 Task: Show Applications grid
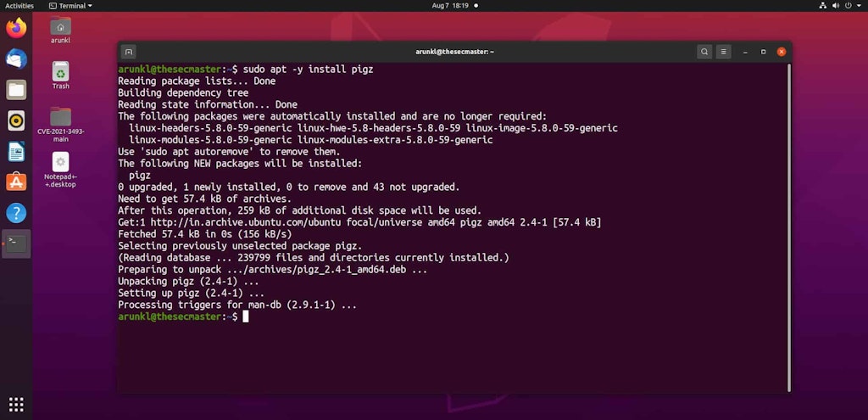pos(16,405)
